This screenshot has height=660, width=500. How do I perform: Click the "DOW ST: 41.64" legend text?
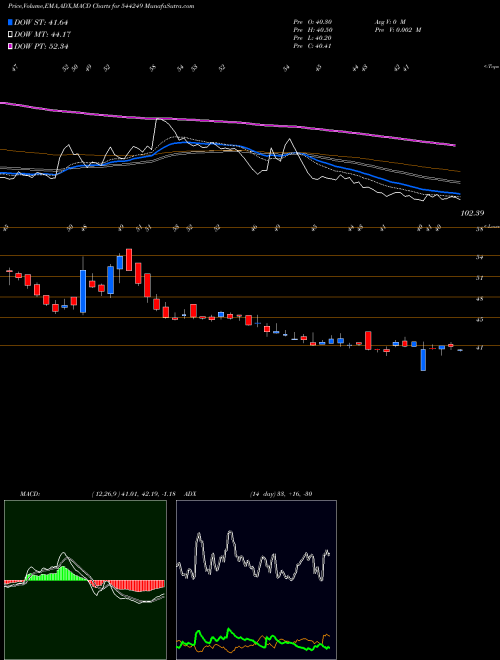coord(41,22)
